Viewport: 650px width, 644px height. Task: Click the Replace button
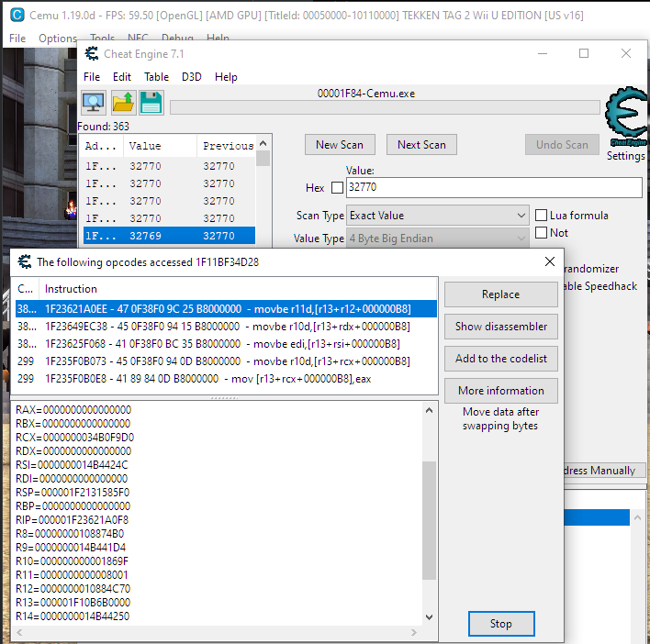[500, 294]
